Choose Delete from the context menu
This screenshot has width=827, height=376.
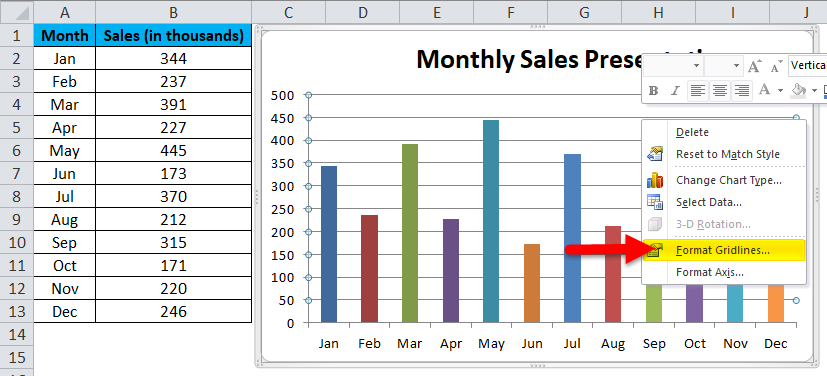(x=725, y=132)
